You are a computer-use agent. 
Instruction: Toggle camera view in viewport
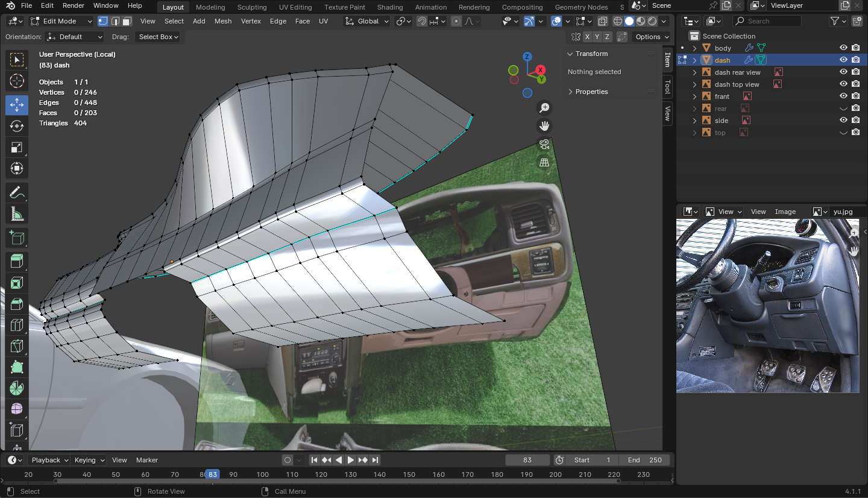[544, 144]
